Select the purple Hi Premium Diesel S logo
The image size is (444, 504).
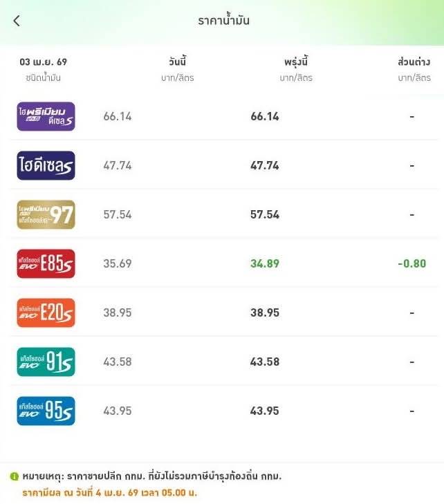click(x=46, y=116)
